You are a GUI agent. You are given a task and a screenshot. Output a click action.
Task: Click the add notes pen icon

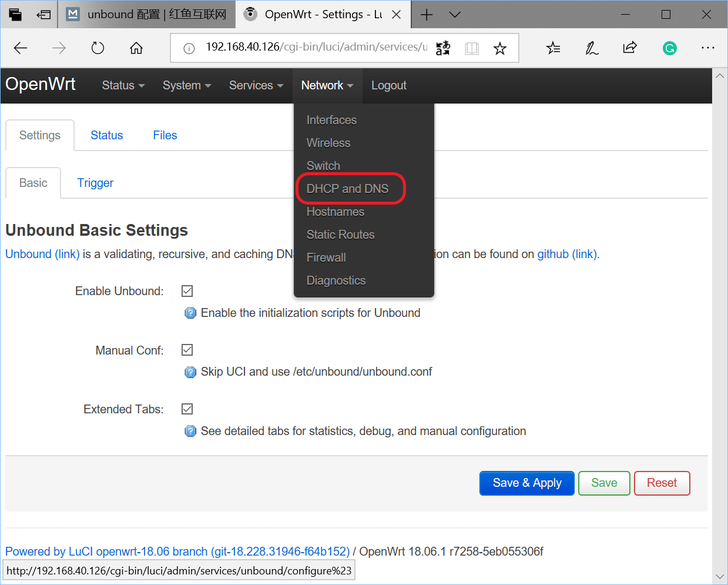(592, 48)
